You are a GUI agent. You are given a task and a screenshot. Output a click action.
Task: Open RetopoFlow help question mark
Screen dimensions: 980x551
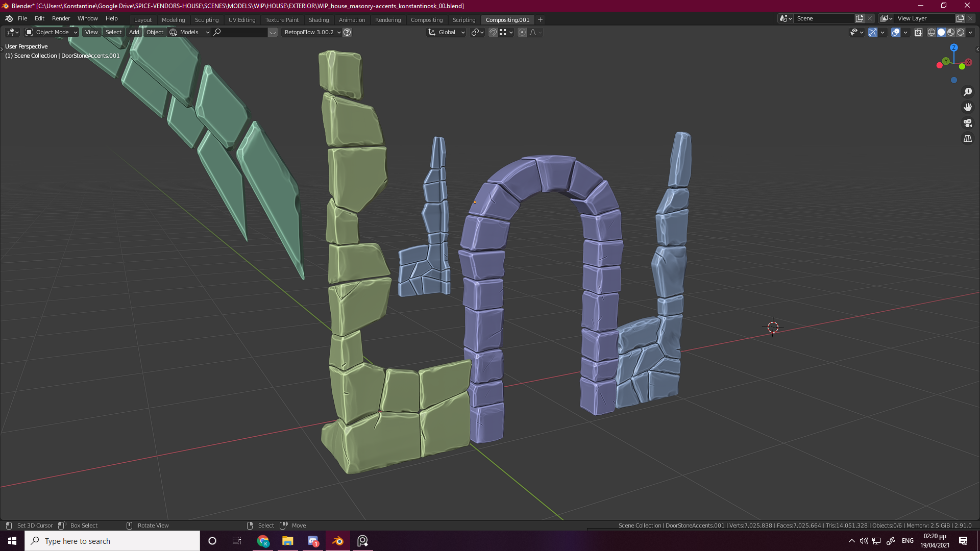click(347, 32)
